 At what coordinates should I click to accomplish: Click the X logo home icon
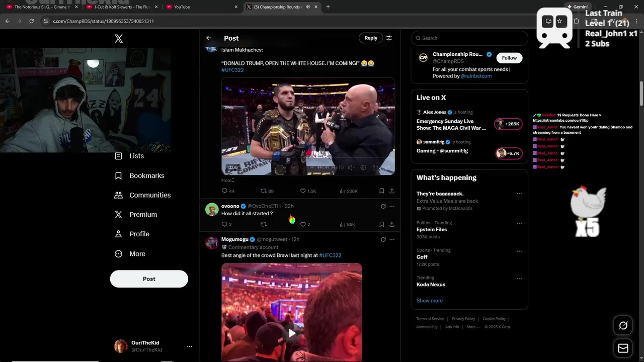click(x=119, y=38)
